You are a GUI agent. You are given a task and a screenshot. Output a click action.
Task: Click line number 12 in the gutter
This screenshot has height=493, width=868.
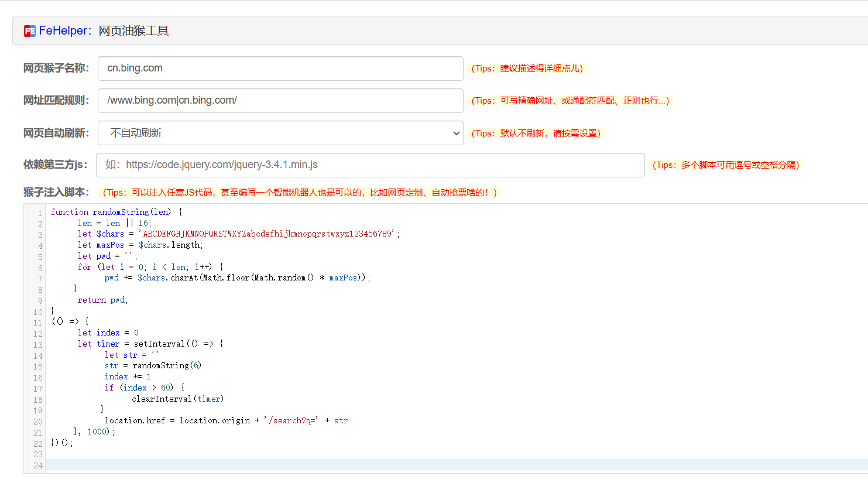(x=38, y=334)
